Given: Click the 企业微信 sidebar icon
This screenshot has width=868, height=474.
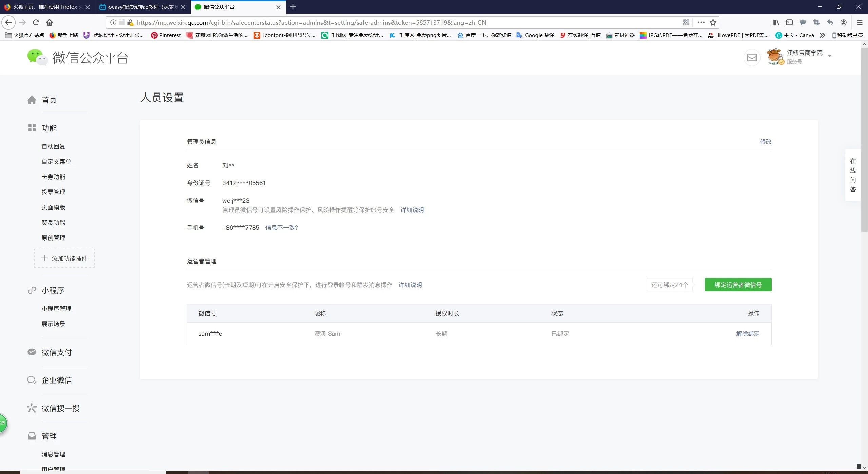Looking at the screenshot, I should [x=32, y=380].
